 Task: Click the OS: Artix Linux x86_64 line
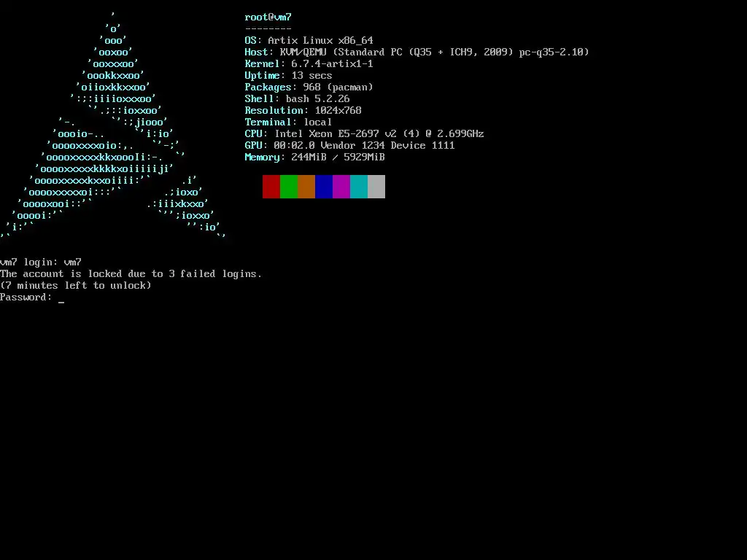pyautogui.click(x=309, y=41)
